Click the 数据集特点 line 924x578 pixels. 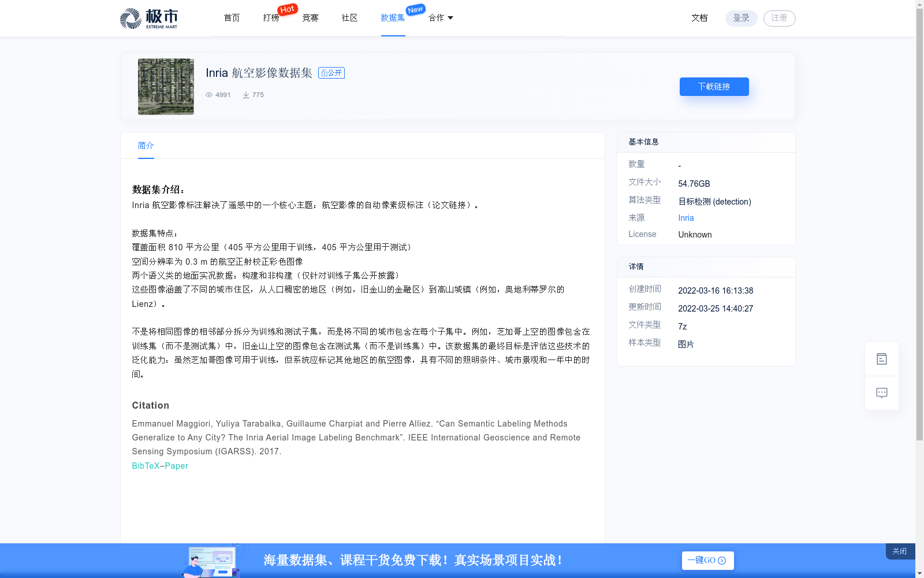pyautogui.click(x=155, y=234)
